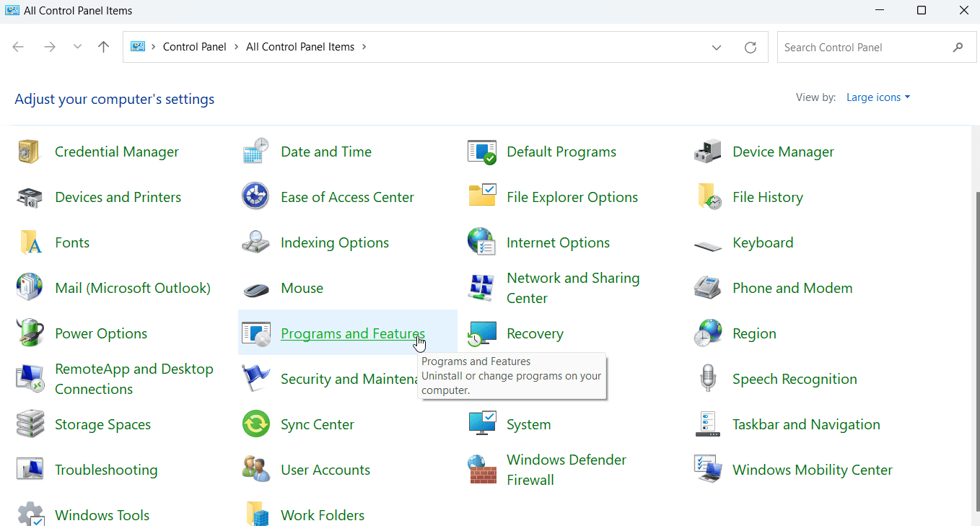This screenshot has height=526, width=980.
Task: Open the Power Options battery icon
Action: point(30,333)
